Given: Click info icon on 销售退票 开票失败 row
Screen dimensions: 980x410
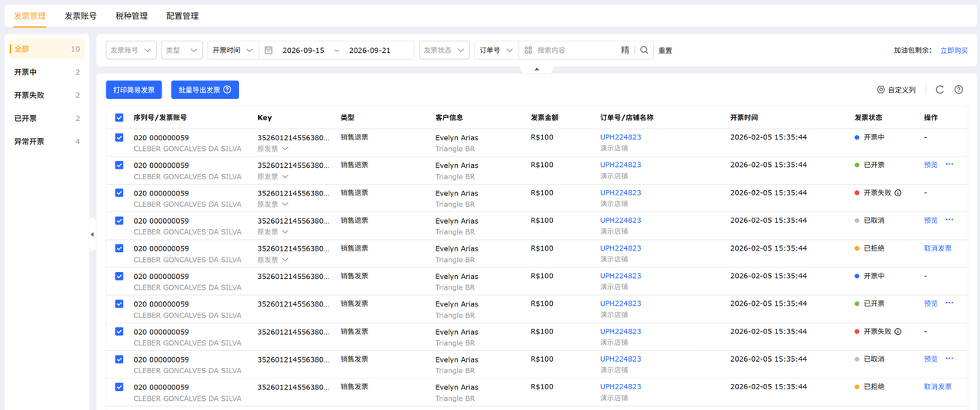Looking at the screenshot, I should (x=898, y=193).
